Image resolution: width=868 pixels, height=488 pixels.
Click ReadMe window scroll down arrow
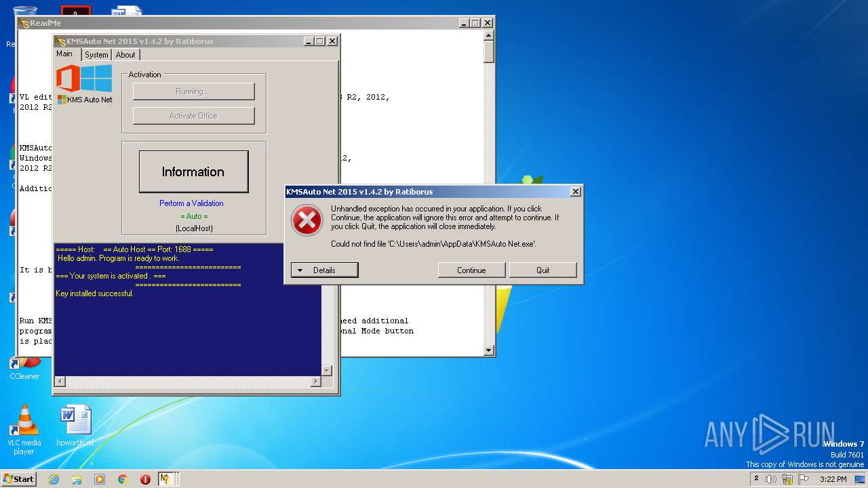pyautogui.click(x=489, y=350)
